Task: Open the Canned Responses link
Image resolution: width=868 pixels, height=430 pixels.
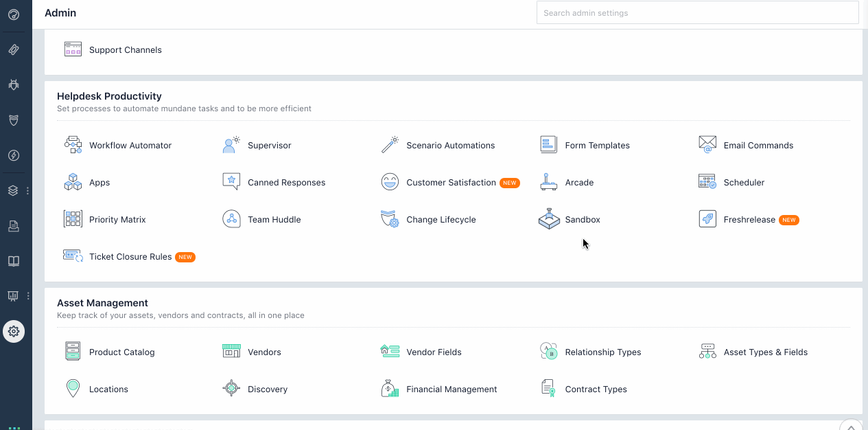Action: pyautogui.click(x=287, y=182)
